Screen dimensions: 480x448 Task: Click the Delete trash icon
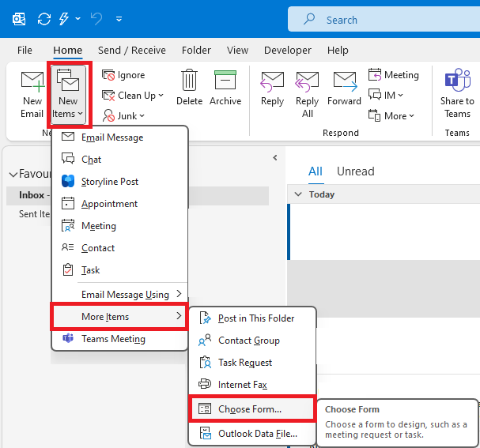pyautogui.click(x=189, y=80)
